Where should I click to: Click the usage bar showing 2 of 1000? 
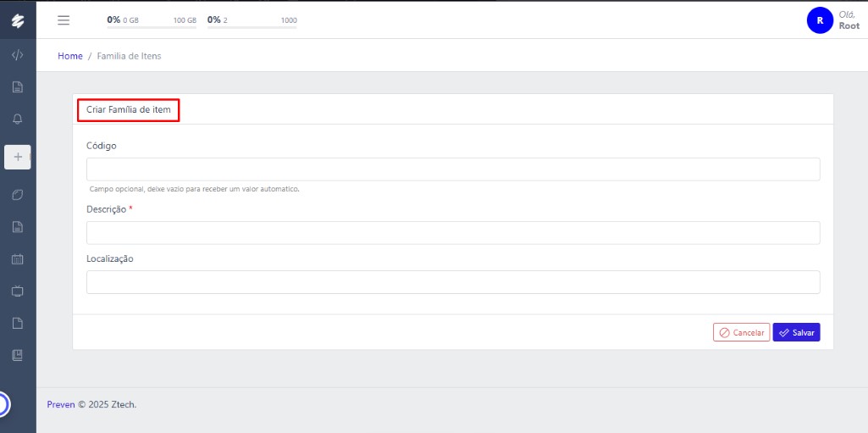coord(252,27)
